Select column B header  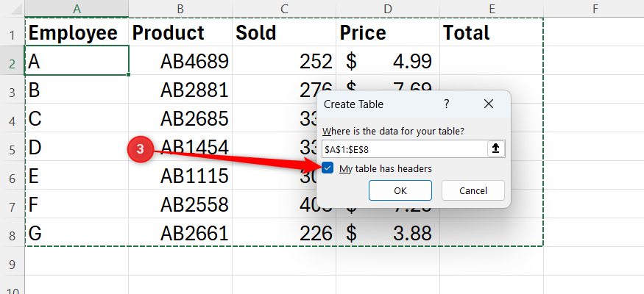pyautogui.click(x=180, y=9)
